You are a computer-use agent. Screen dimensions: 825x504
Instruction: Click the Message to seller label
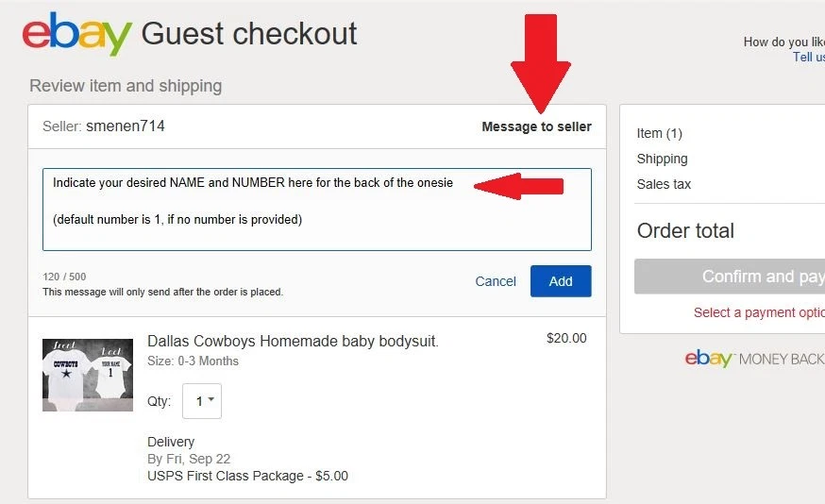click(x=536, y=126)
